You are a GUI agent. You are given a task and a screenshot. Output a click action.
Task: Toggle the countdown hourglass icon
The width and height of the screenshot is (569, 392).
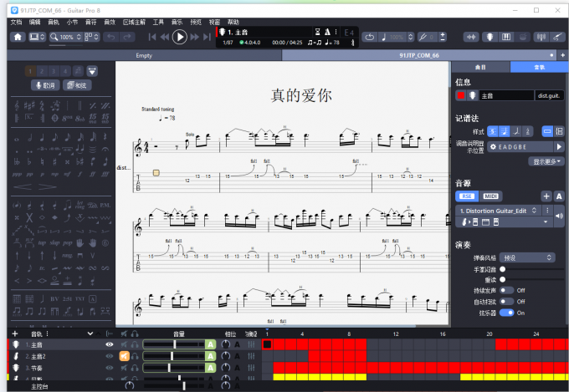coord(317,32)
